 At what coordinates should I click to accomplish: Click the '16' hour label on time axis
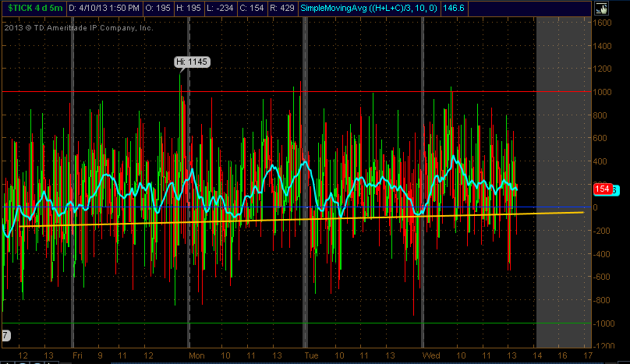pyautogui.click(x=562, y=355)
